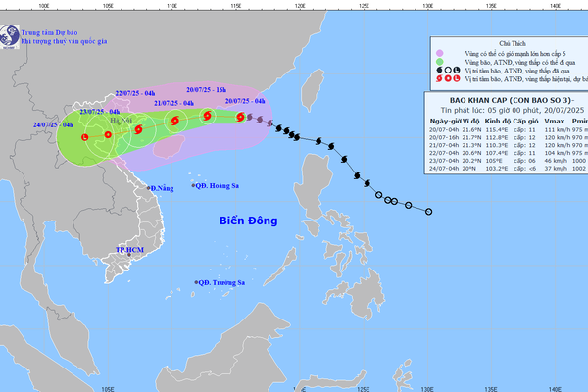Click the red storm symbol in the legend
The image size is (588, 392).
pyautogui.click(x=439, y=78)
